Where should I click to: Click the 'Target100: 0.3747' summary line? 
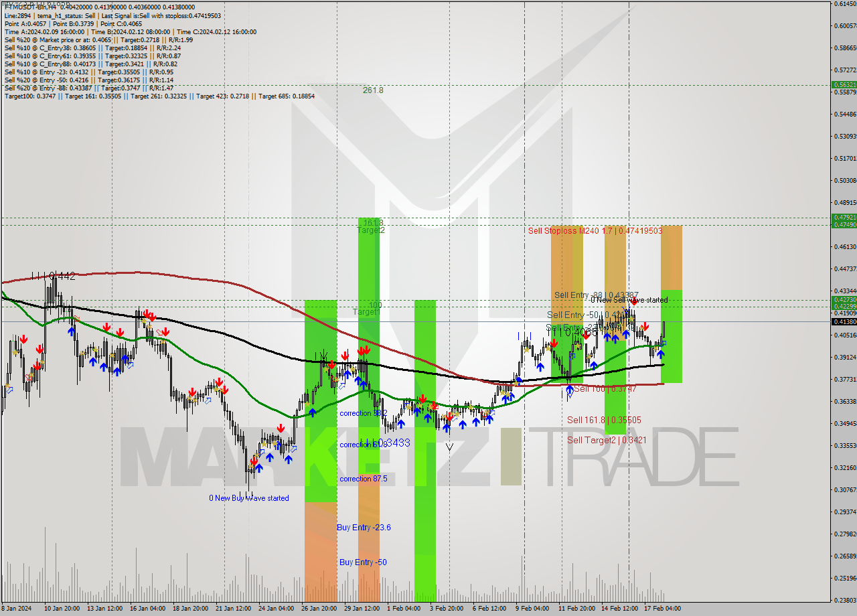[x=159, y=96]
